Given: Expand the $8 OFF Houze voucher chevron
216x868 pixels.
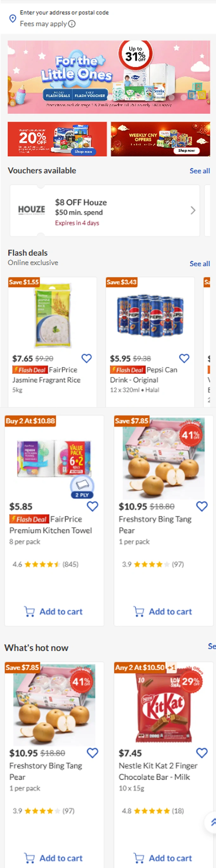Looking at the screenshot, I should [193, 211].
